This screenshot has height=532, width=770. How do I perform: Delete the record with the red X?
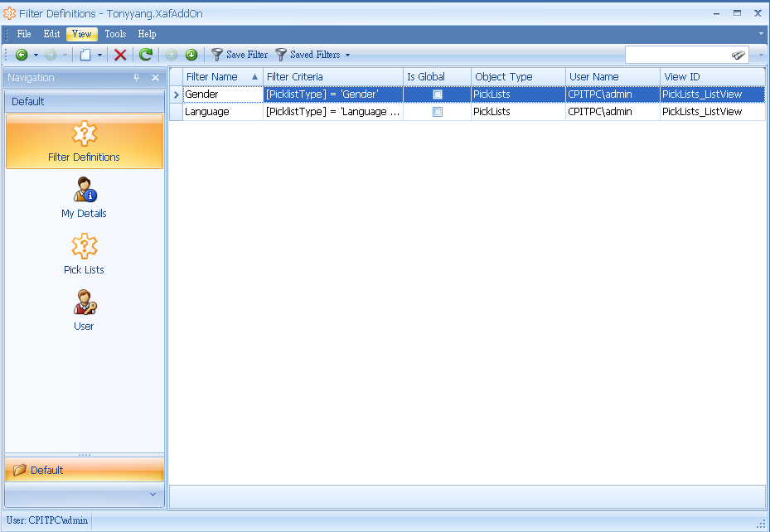(x=120, y=55)
